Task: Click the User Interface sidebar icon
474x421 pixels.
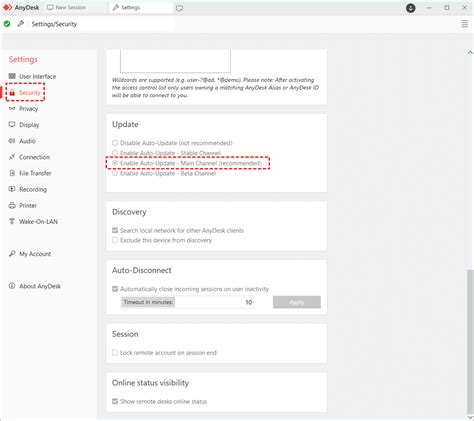Action: 12,76
